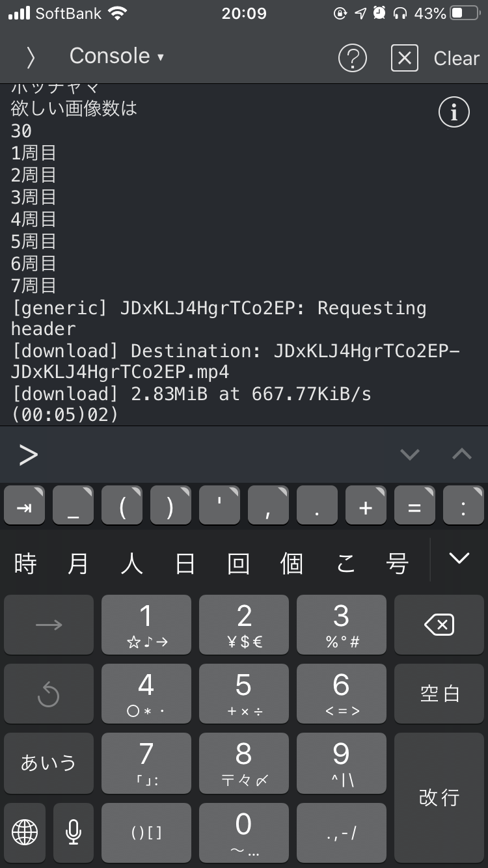Tap the 改行 return key
This screenshot has height=868, width=488.
(x=439, y=797)
